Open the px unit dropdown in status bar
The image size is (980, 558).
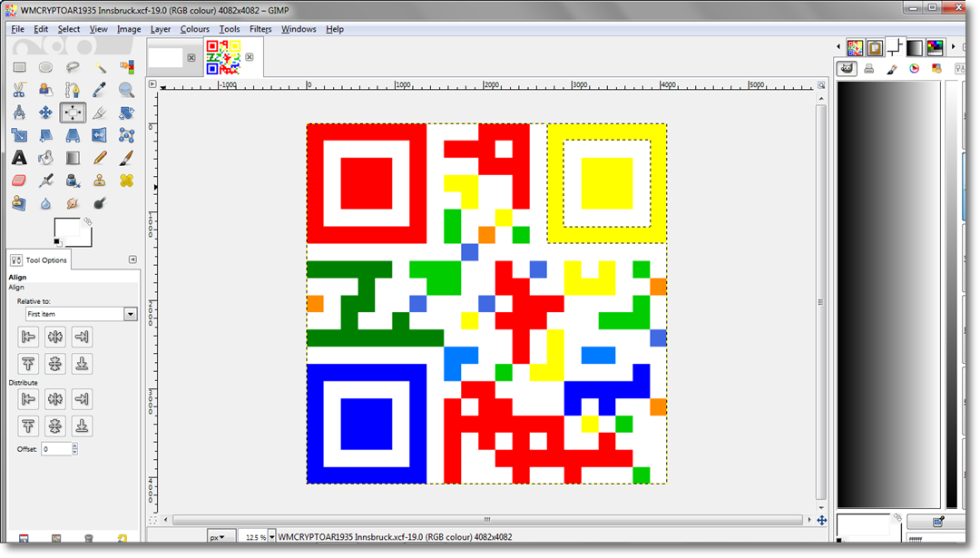pyautogui.click(x=221, y=537)
